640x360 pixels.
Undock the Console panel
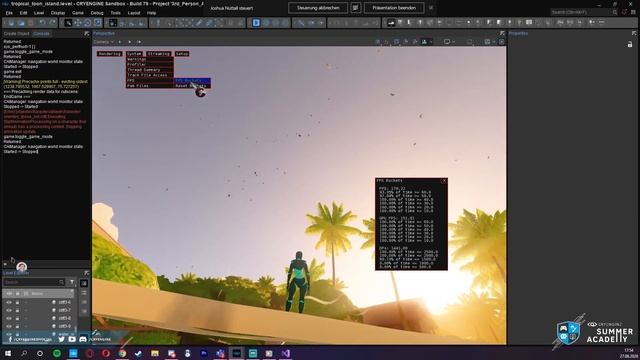(x=87, y=33)
